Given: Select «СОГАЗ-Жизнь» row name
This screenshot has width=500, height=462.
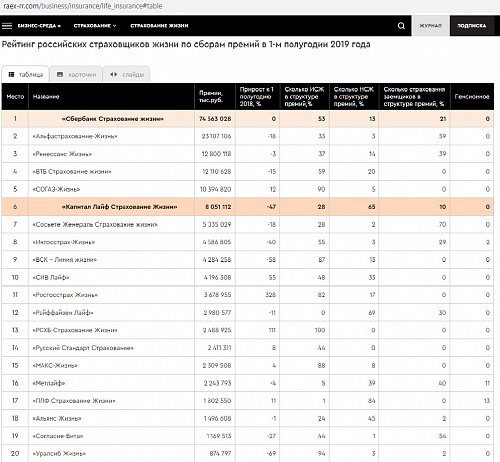Looking at the screenshot, I should click(x=56, y=189).
